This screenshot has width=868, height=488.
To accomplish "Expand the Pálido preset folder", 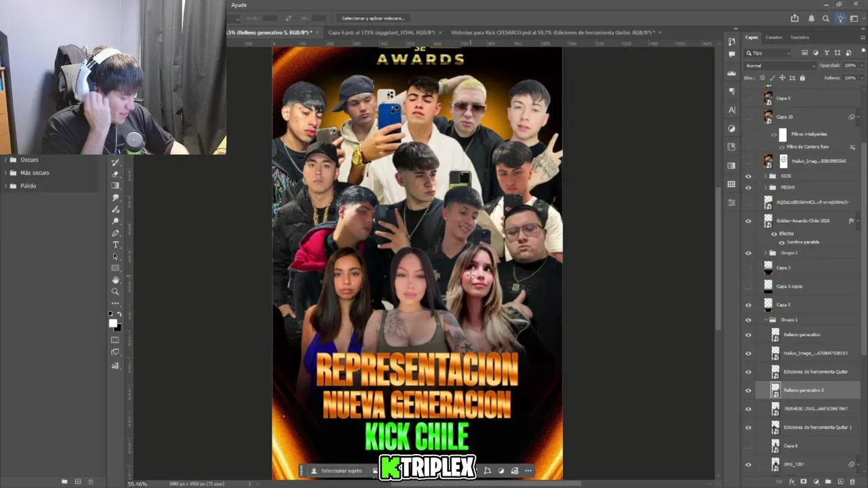I will point(5,186).
